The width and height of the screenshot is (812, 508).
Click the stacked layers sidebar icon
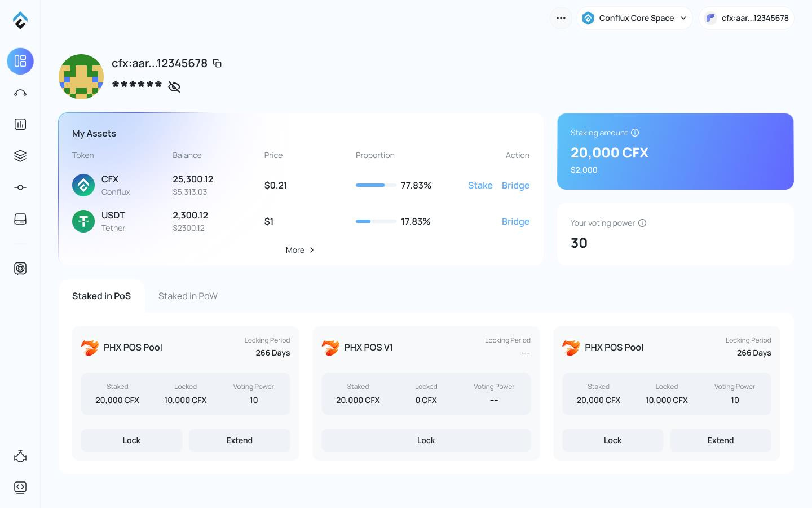point(20,156)
